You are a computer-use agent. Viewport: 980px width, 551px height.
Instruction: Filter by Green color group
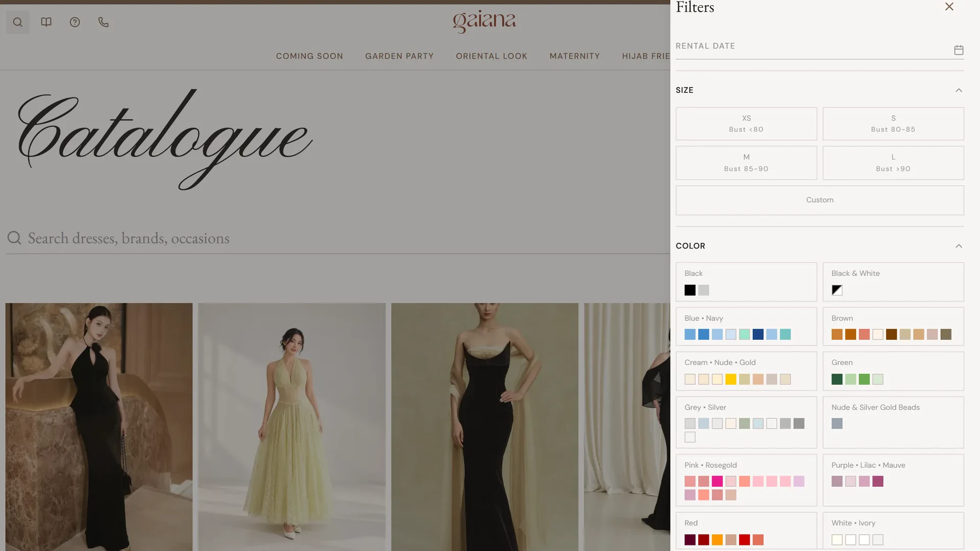point(893,371)
